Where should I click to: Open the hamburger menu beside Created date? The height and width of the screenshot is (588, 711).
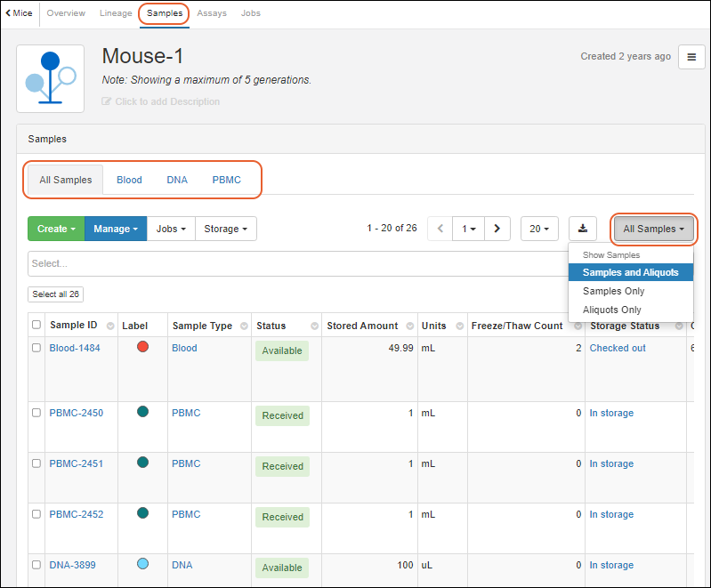pyautogui.click(x=691, y=57)
